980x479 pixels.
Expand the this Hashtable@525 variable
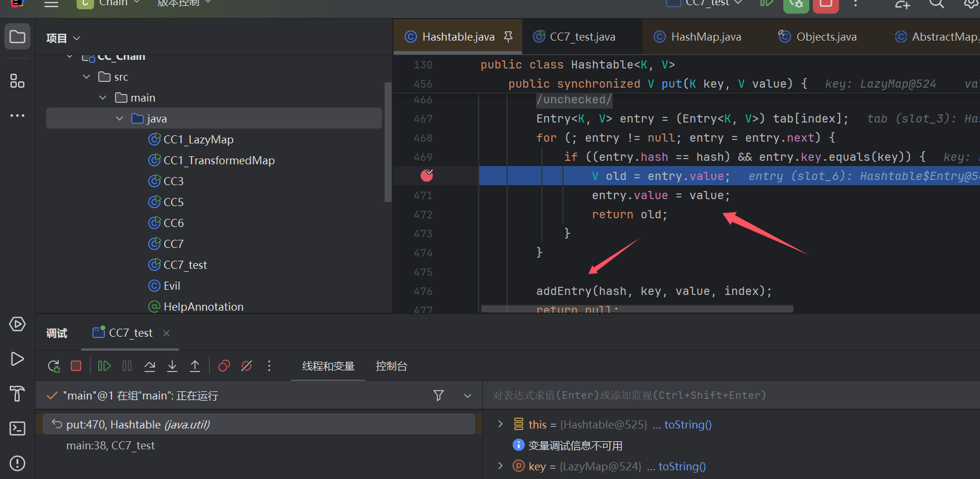pyautogui.click(x=500, y=424)
